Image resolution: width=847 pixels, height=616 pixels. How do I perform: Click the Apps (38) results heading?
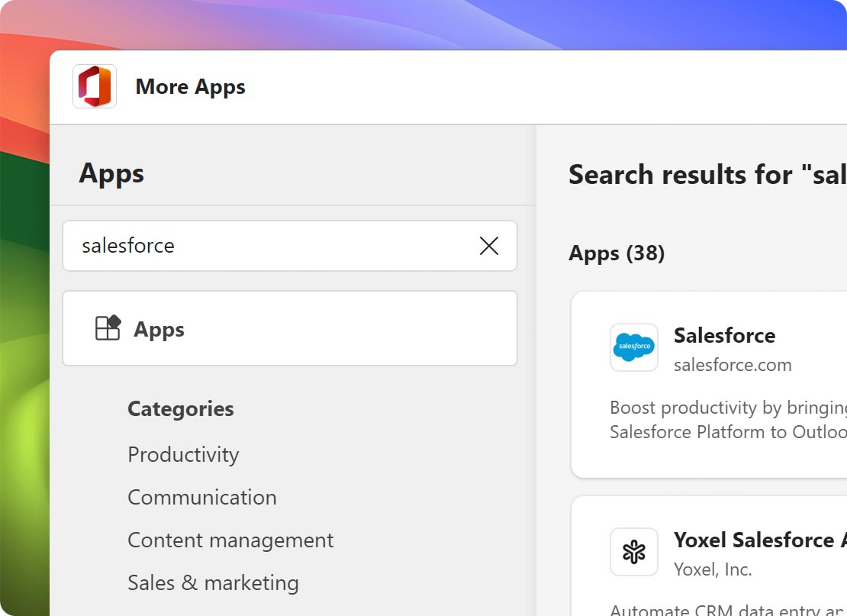(x=617, y=253)
